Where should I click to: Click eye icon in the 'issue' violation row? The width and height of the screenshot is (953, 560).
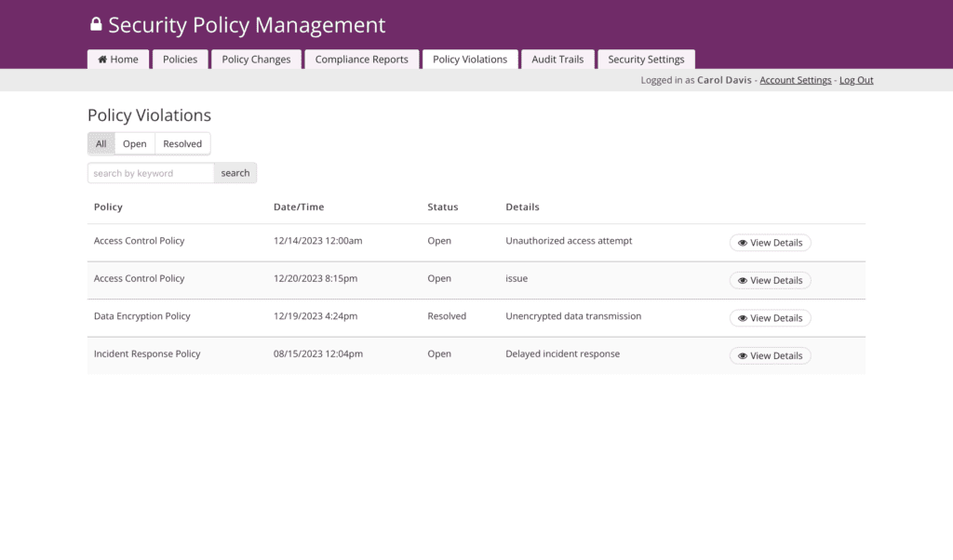(x=743, y=281)
